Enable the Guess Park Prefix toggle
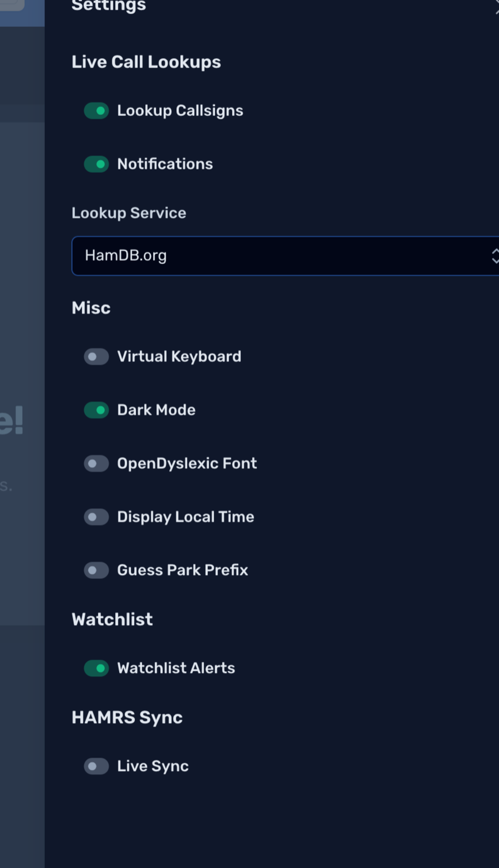Viewport: 499px width, 868px height. (x=96, y=570)
